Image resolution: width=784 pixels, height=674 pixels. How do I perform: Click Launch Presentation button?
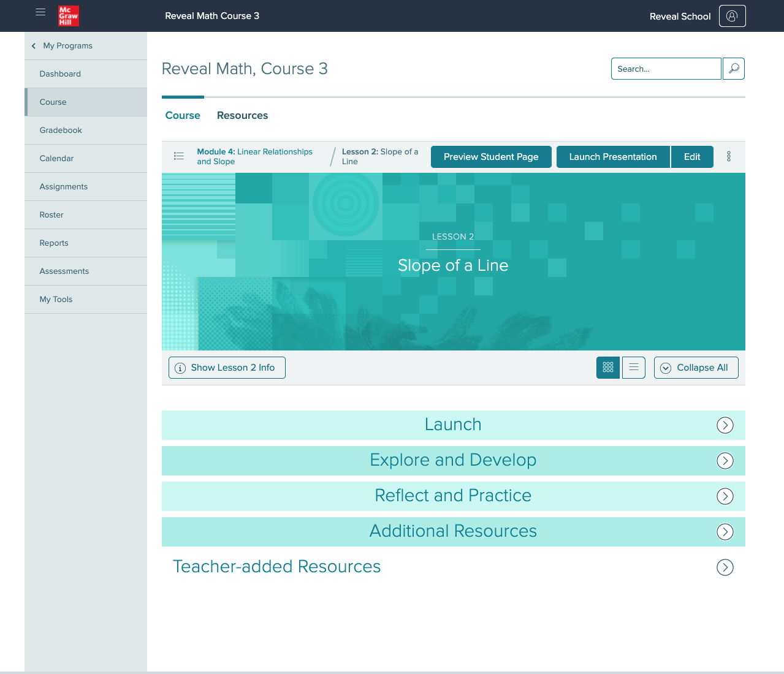613,157
